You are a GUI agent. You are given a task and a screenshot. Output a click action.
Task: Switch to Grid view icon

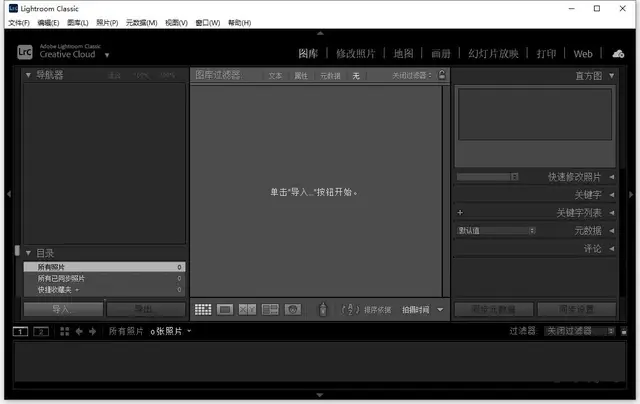point(203,310)
